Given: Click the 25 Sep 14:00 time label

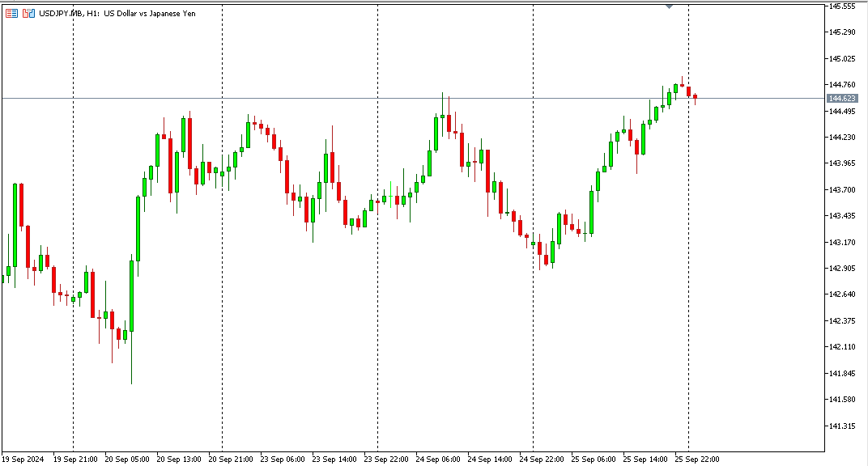Looking at the screenshot, I should [x=645, y=459].
